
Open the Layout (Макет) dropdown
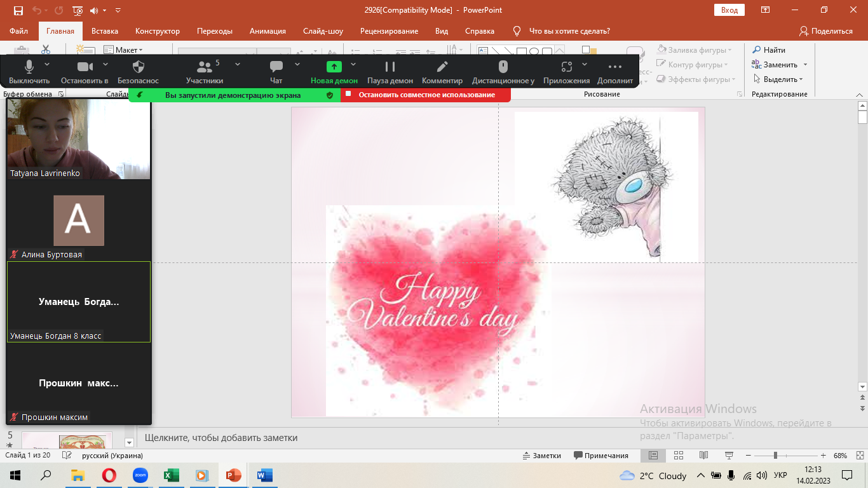[x=124, y=50]
